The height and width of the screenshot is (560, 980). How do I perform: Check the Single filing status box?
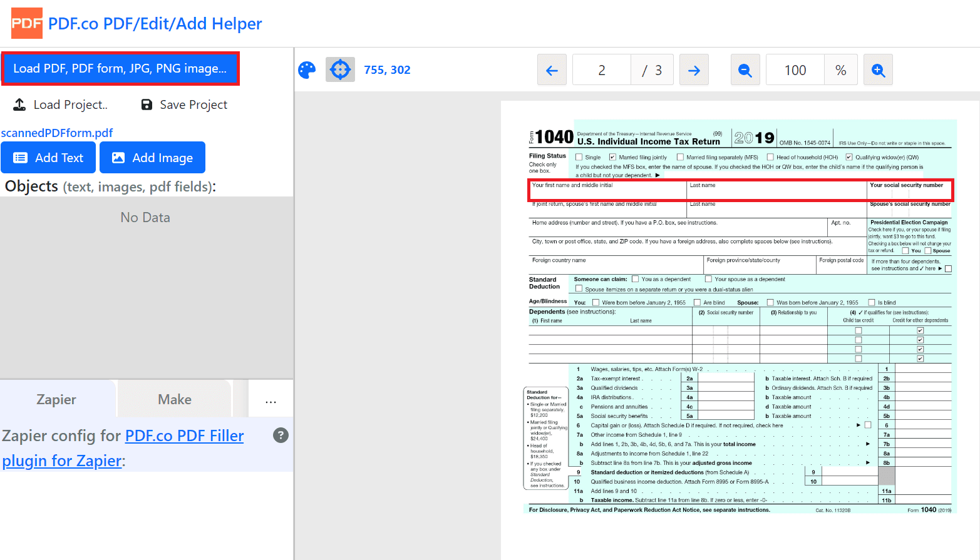[579, 158]
